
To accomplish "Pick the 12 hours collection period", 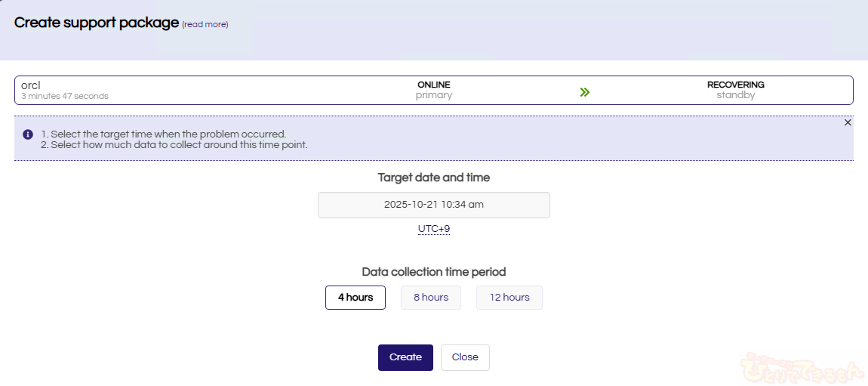I will [509, 298].
